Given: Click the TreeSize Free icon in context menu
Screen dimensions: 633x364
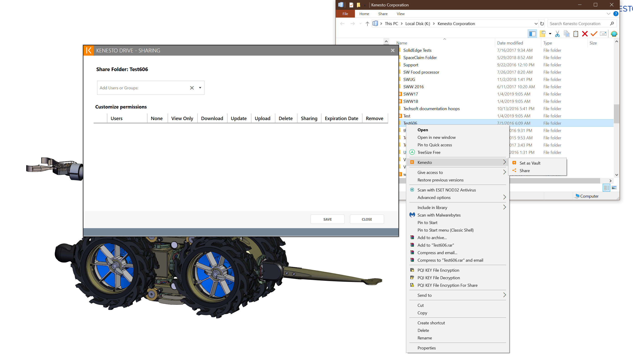Looking at the screenshot, I should pyautogui.click(x=412, y=152).
